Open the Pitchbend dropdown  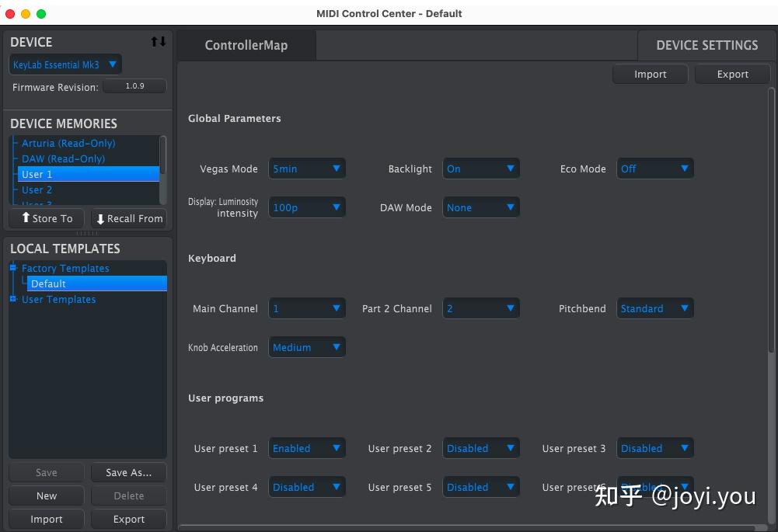click(655, 308)
